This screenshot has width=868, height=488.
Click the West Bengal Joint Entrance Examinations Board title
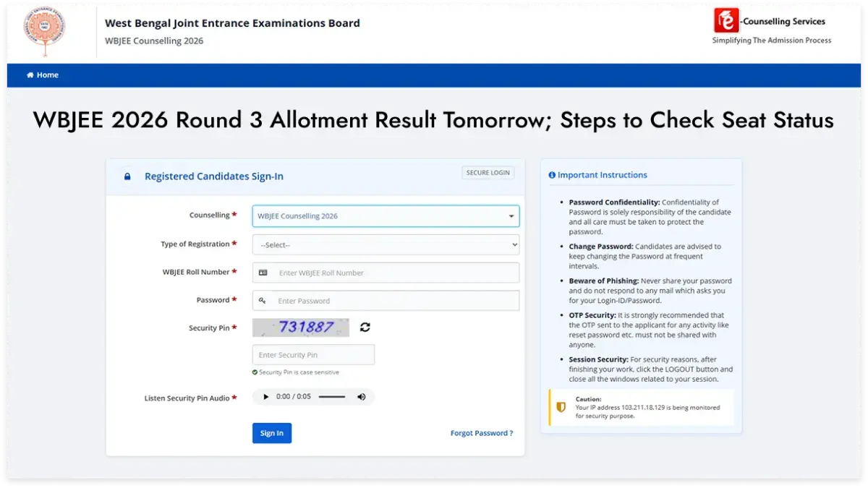tap(232, 23)
